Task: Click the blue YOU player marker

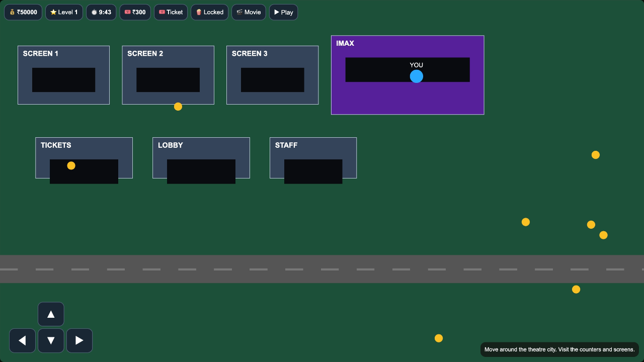Action: [x=417, y=76]
